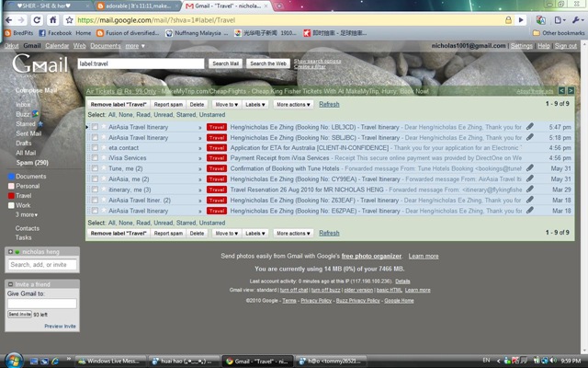
Task: Switch to the adorable blog tab
Action: coord(137,6)
